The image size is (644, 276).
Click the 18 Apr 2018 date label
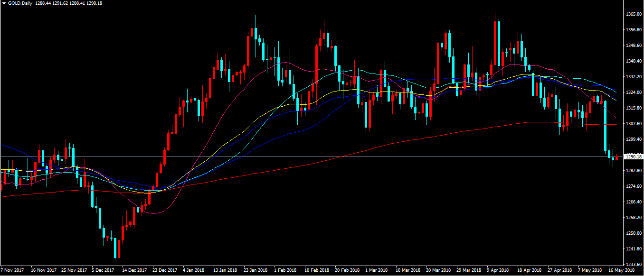tap(530, 270)
